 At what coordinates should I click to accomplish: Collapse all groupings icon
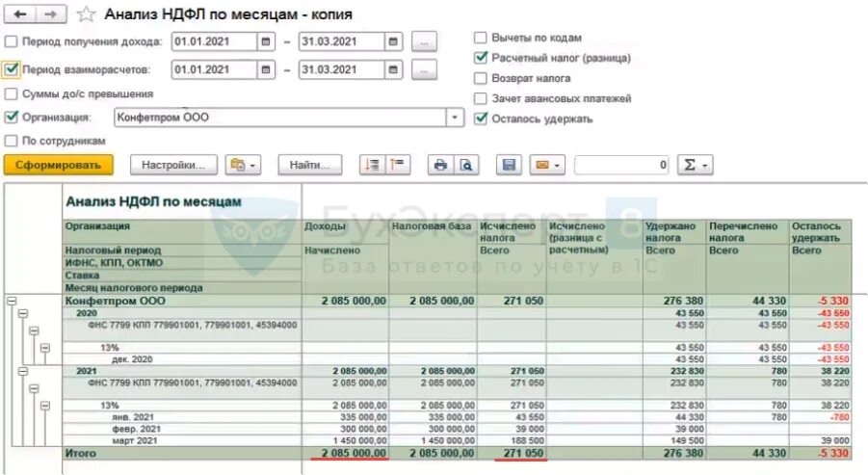[398, 165]
